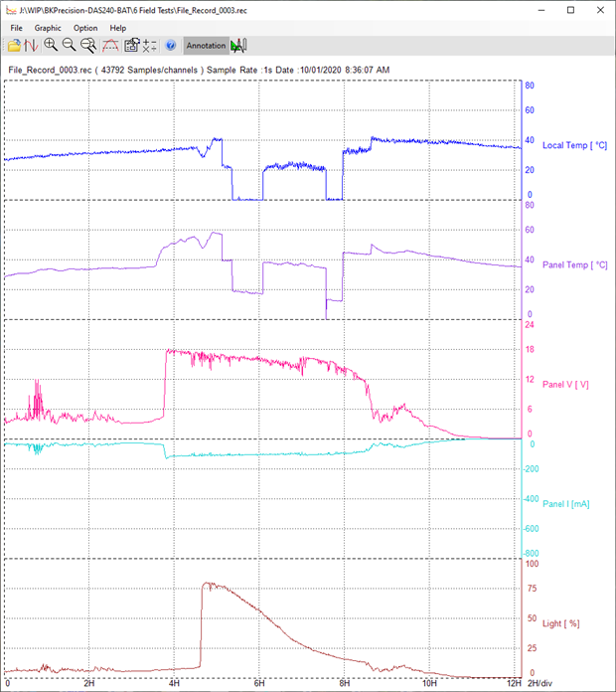Click the green marker icon beside Annotation
Image resolution: width=616 pixels, height=692 pixels.
pos(239,46)
